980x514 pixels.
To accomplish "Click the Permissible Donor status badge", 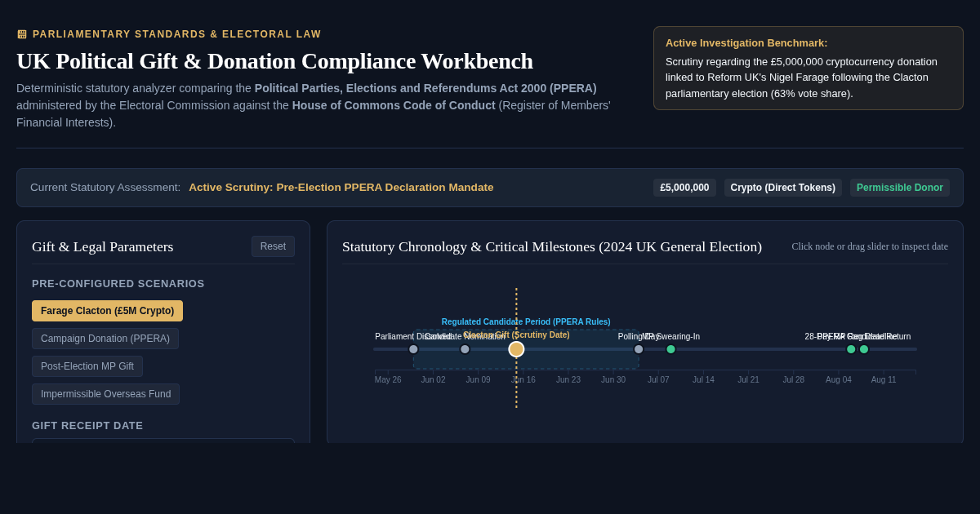I will pyautogui.click(x=900, y=188).
